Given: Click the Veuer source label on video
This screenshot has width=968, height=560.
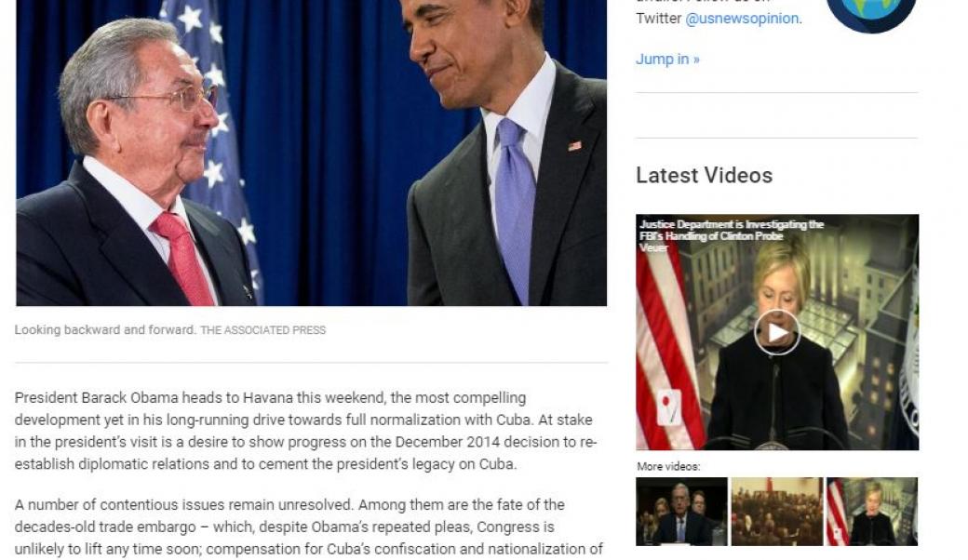Looking at the screenshot, I should 653,247.
